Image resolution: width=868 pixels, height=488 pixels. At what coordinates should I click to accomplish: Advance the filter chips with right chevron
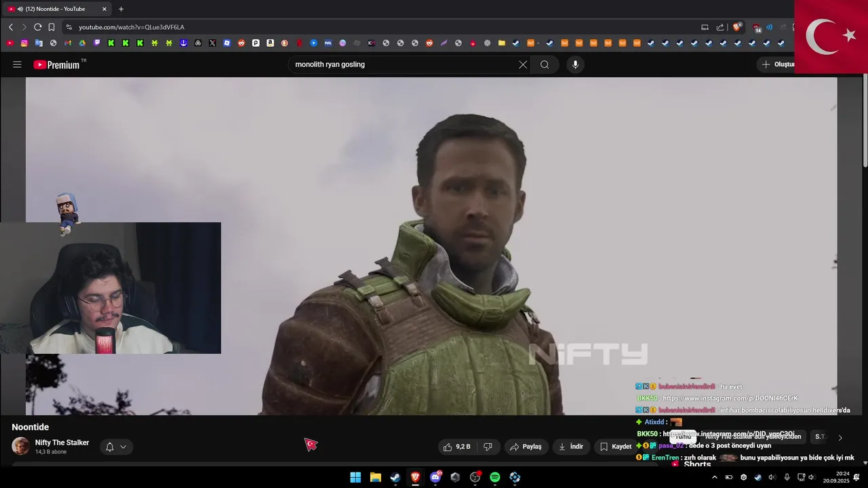point(840,438)
